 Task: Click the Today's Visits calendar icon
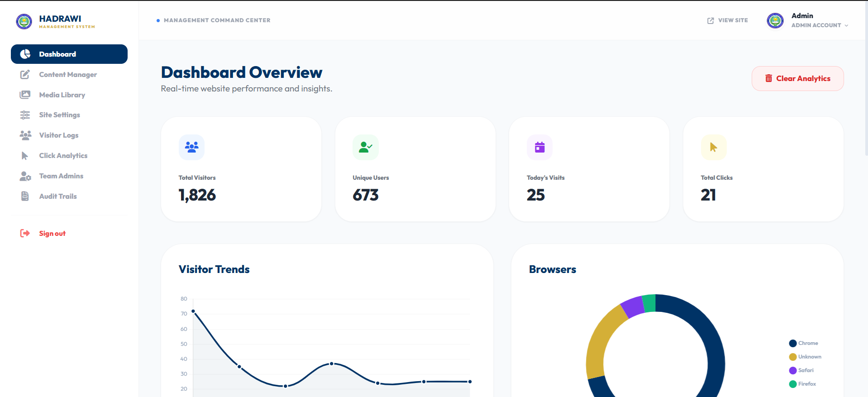click(539, 147)
